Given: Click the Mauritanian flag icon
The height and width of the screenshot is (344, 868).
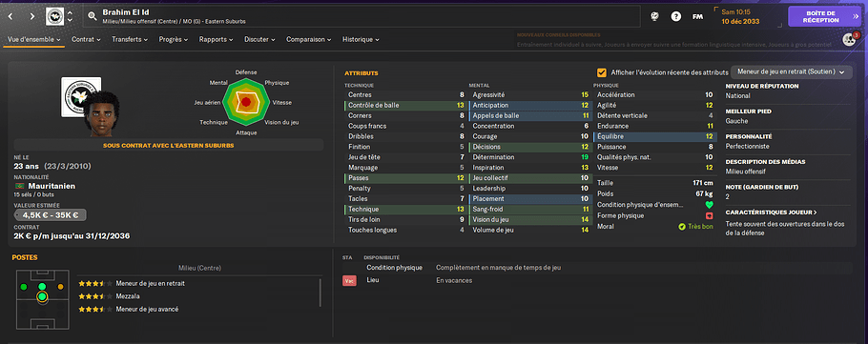Looking at the screenshot, I should pyautogui.click(x=19, y=187).
